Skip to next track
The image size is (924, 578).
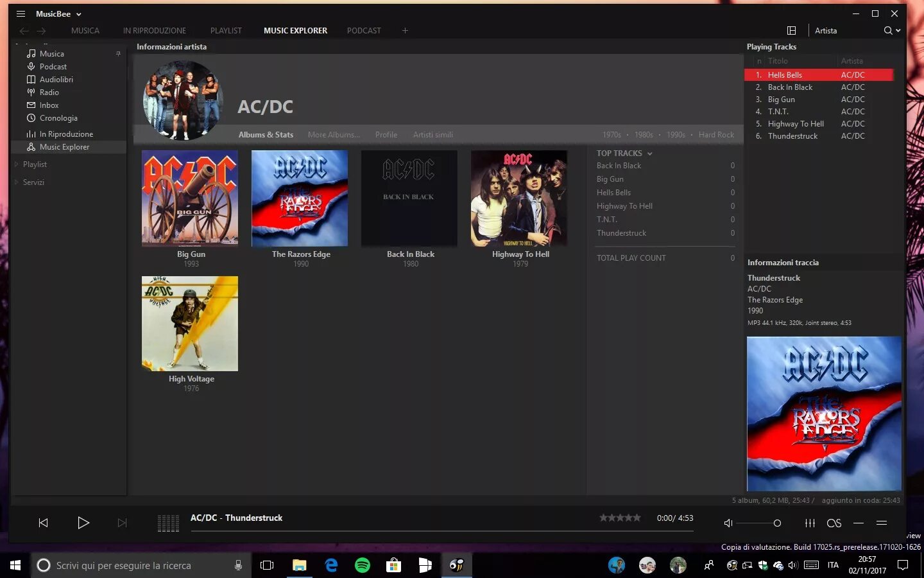click(122, 523)
